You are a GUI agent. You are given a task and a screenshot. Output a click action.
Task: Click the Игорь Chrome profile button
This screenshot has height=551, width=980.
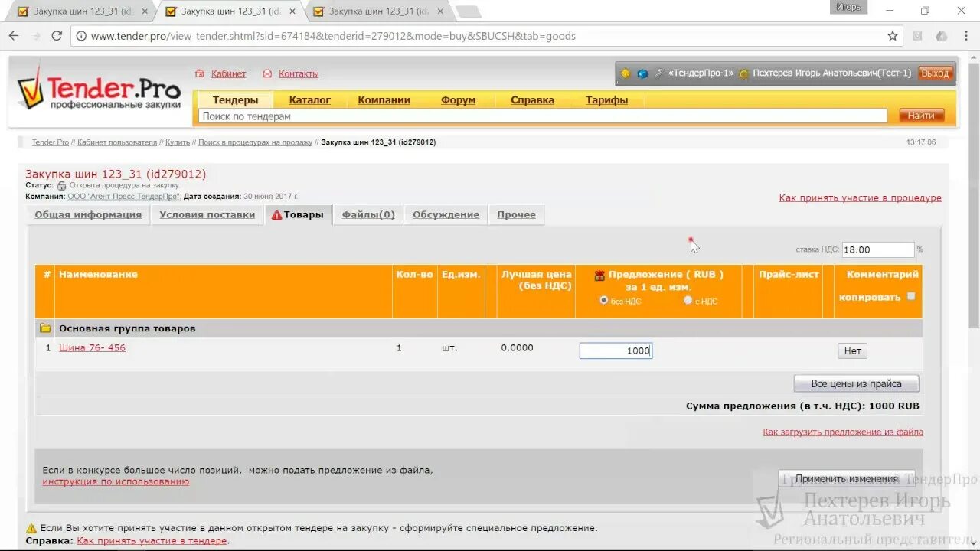(848, 7)
